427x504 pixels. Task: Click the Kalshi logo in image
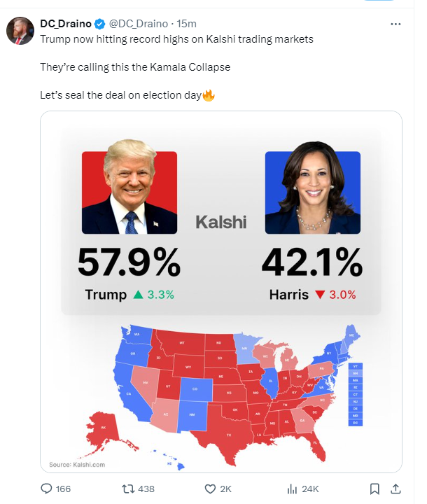(x=221, y=222)
